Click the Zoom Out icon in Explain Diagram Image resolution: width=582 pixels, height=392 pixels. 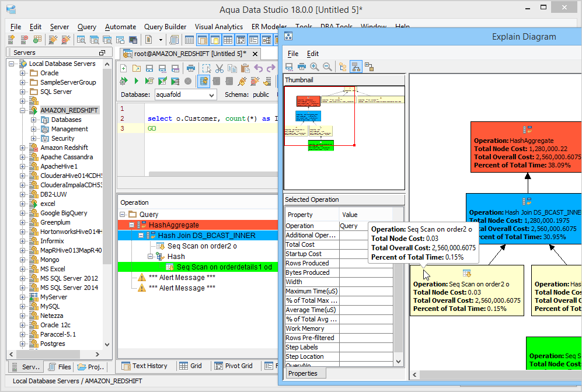326,66
